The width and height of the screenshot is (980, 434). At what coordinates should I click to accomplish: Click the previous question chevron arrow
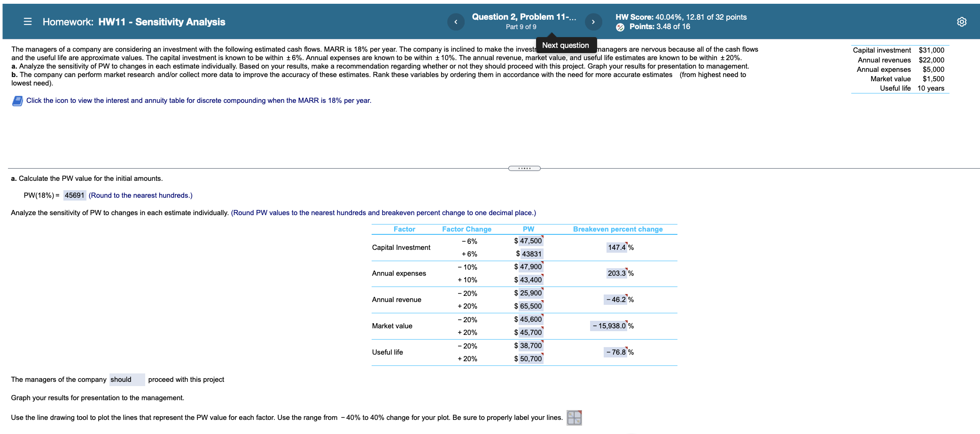(455, 21)
